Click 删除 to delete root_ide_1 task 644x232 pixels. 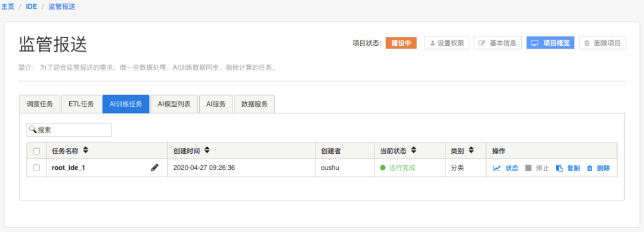598,168
